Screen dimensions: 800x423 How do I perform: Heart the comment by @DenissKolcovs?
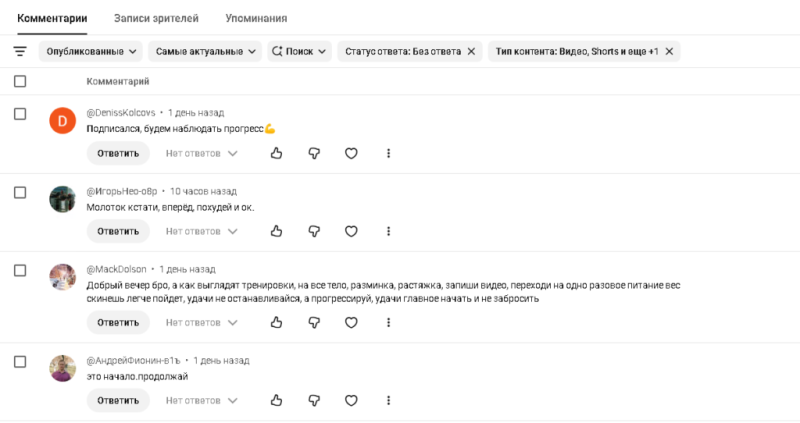(351, 153)
